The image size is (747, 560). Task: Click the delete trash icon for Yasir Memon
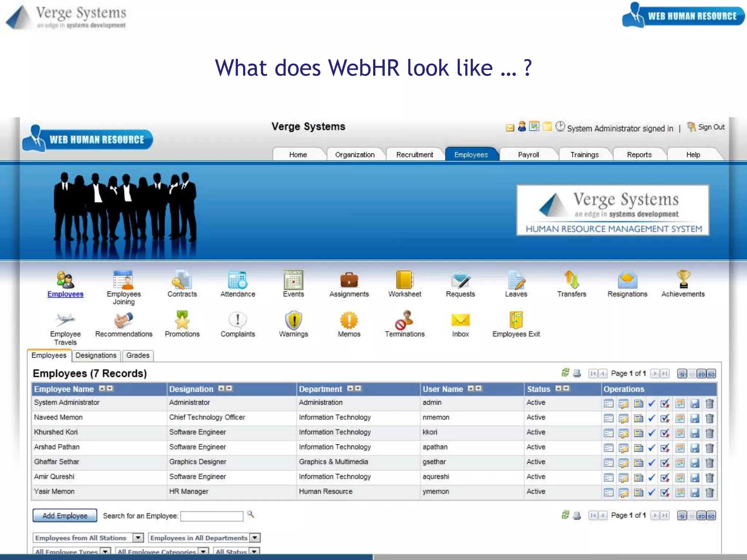[x=709, y=493]
